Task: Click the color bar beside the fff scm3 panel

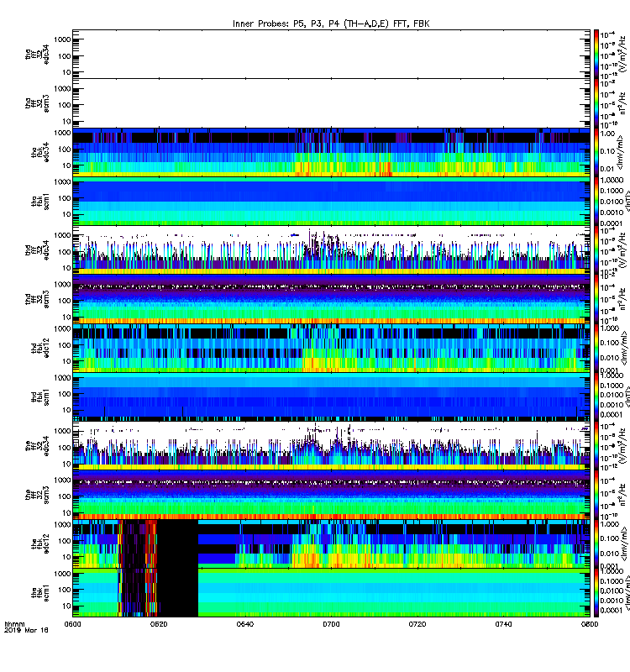Action: [596, 494]
